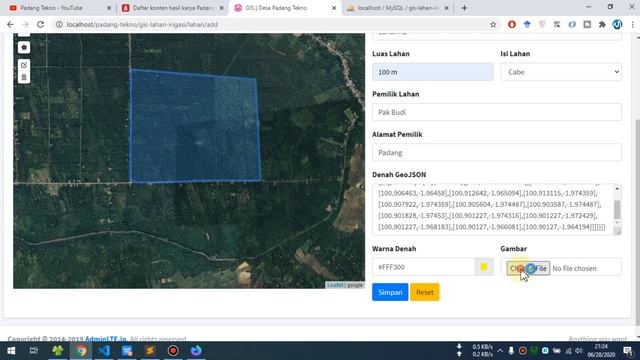Image resolution: width=640 pixels, height=360 pixels.
Task: Click the page vertical scrollbar thumb
Action: (637, 222)
